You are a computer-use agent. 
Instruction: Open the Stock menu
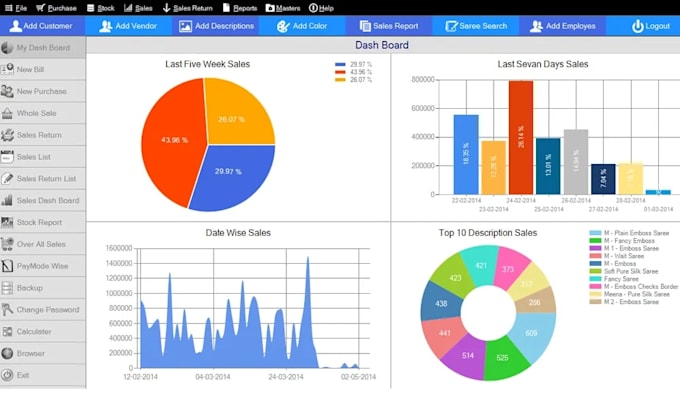pyautogui.click(x=101, y=8)
